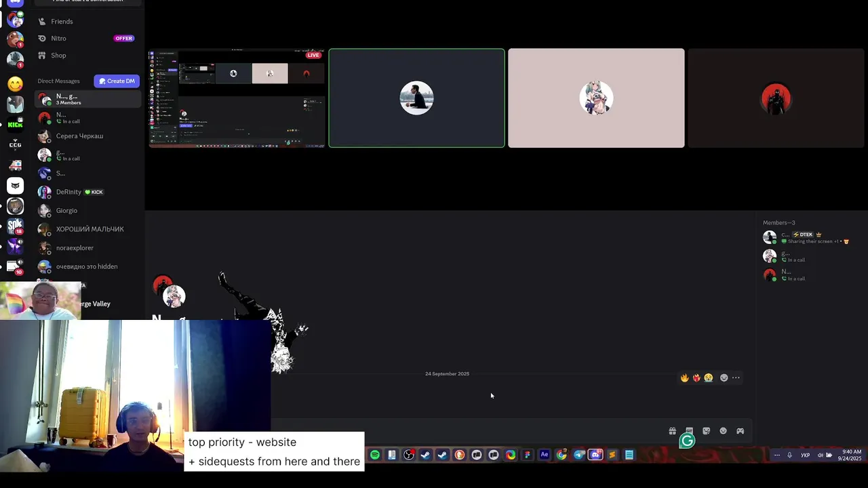Open the sticker picker
Viewport: 868px width, 488px height.
[x=706, y=431]
